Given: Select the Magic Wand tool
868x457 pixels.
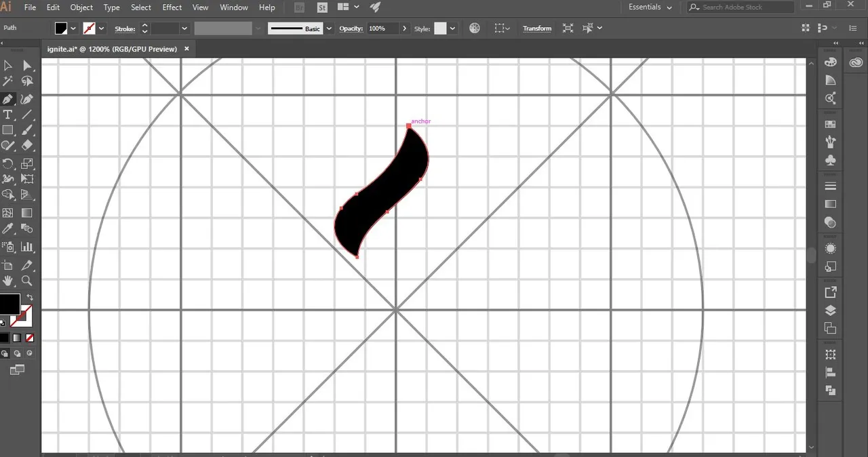Looking at the screenshot, I should point(8,81).
